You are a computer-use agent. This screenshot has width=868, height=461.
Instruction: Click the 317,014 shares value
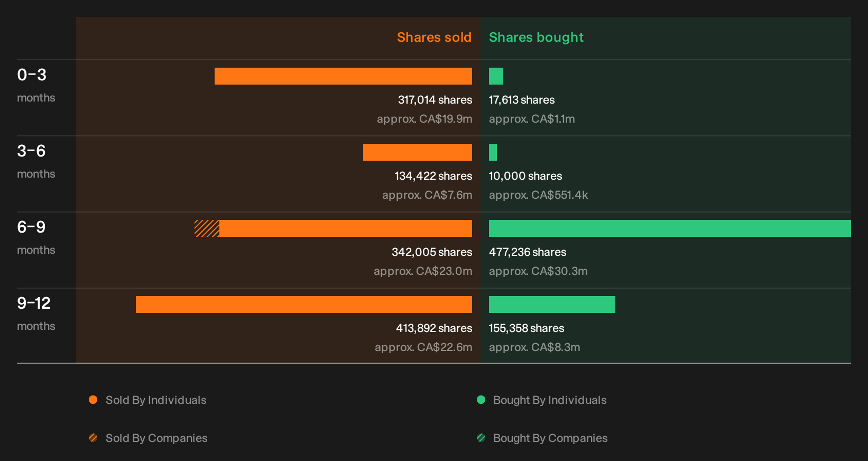[435, 100]
